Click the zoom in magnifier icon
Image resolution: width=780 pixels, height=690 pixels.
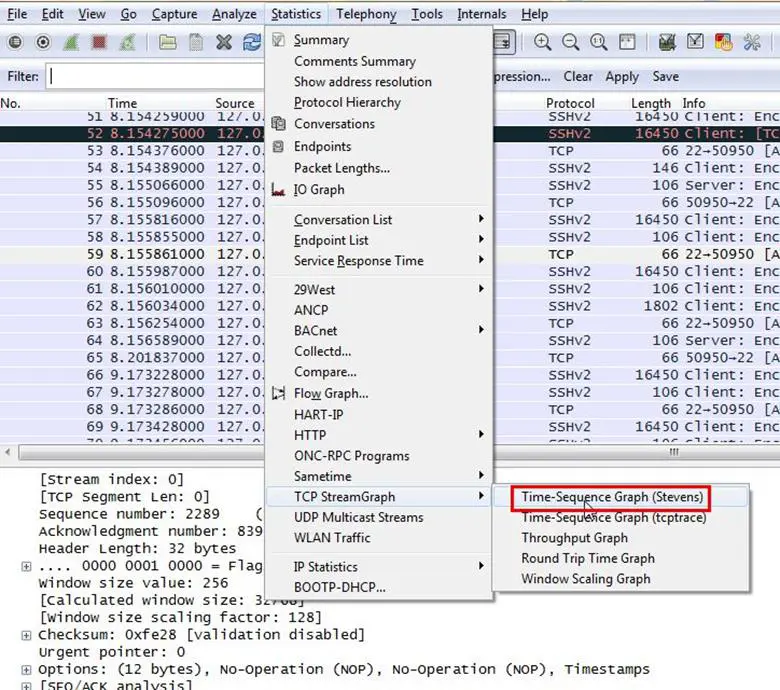[542, 42]
